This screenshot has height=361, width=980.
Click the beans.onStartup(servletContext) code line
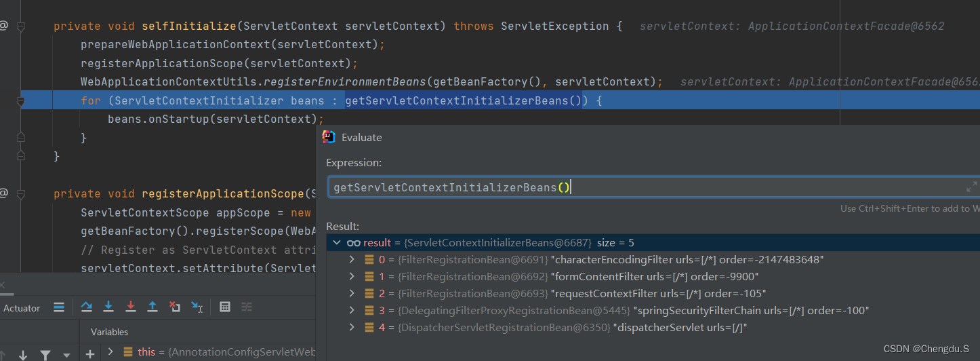click(x=216, y=119)
